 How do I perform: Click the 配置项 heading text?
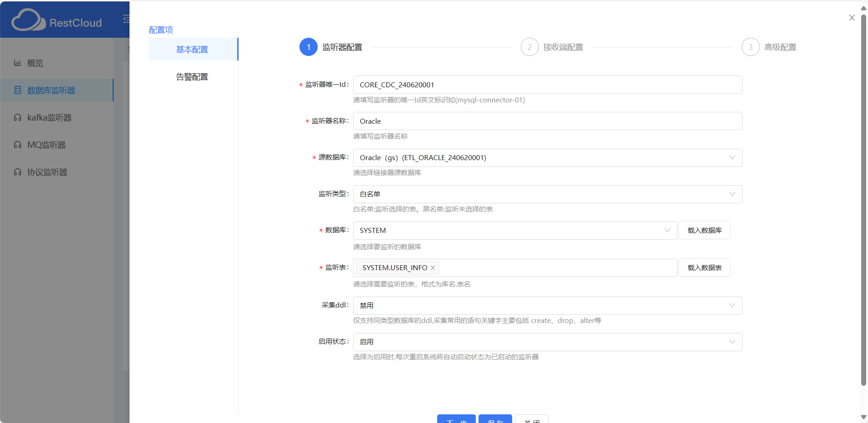161,30
